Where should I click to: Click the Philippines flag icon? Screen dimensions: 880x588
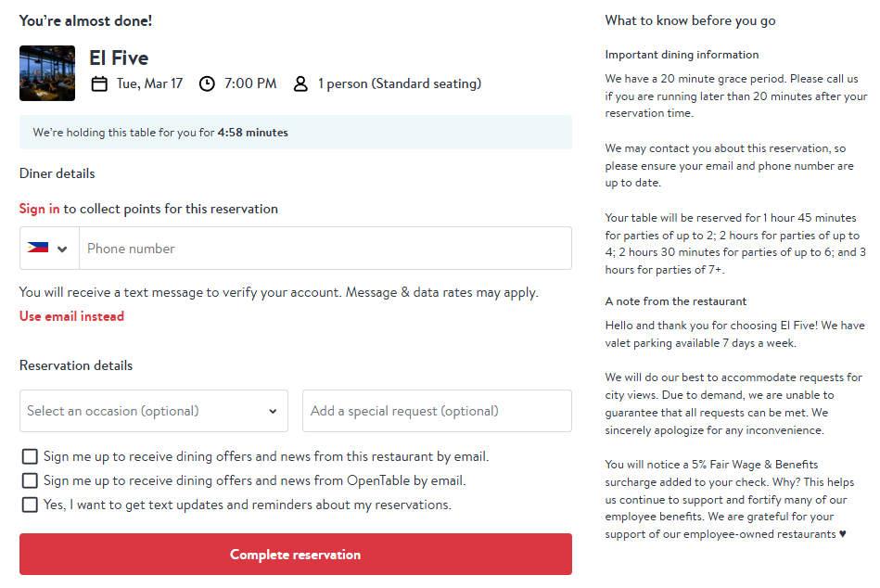[x=38, y=248]
